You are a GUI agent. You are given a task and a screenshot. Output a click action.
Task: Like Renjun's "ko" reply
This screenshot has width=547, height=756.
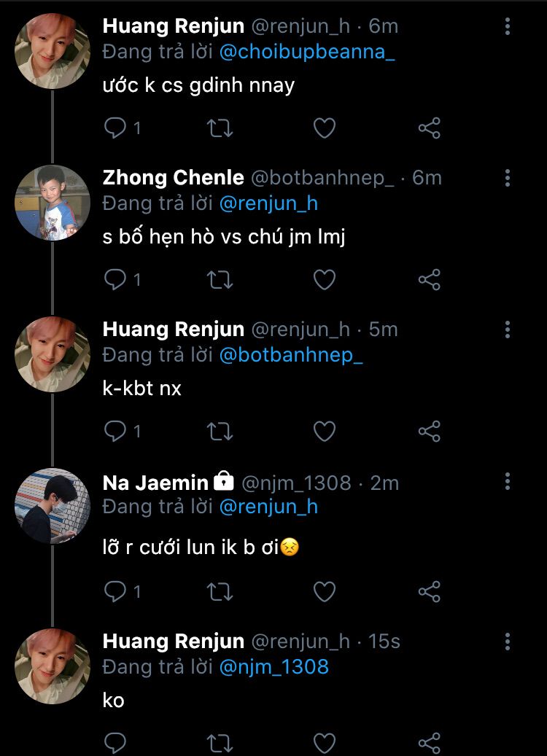click(x=324, y=744)
